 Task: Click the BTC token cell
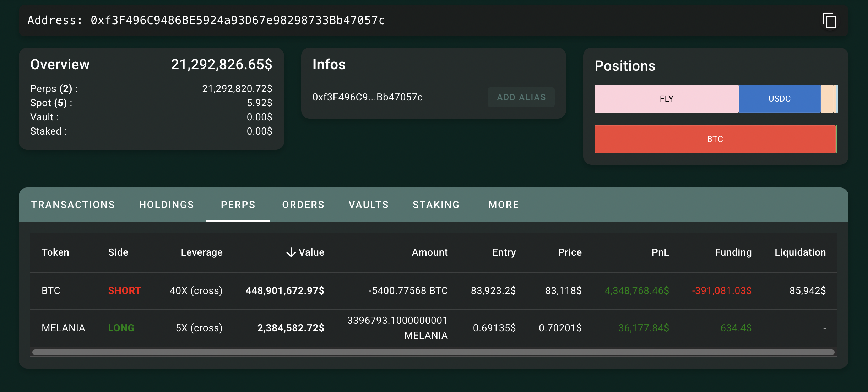tap(51, 291)
